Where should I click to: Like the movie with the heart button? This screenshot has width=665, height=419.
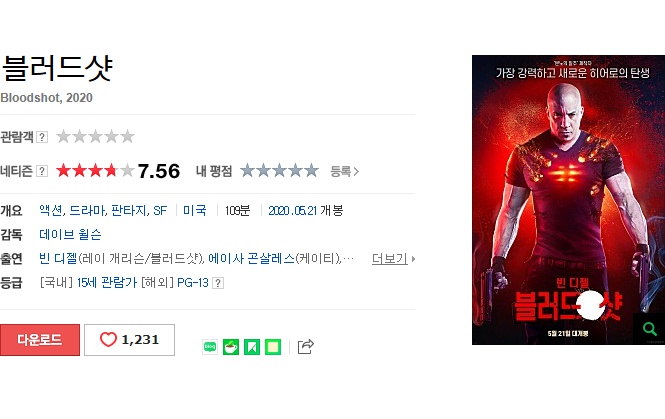coord(129,340)
